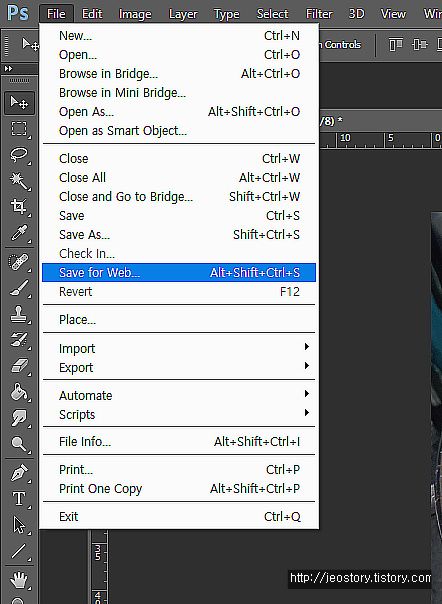Choose Browse in Bridge...
Image resolution: width=442 pixels, height=604 pixels.
[179, 73]
